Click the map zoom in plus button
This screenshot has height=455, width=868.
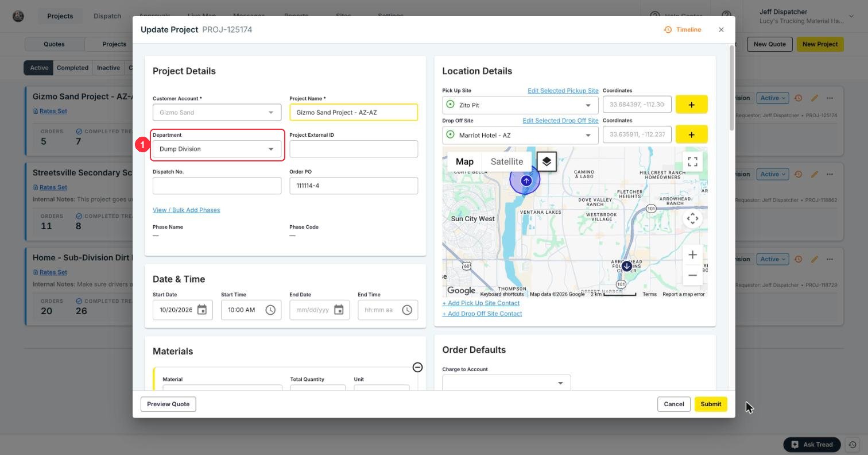[692, 255]
